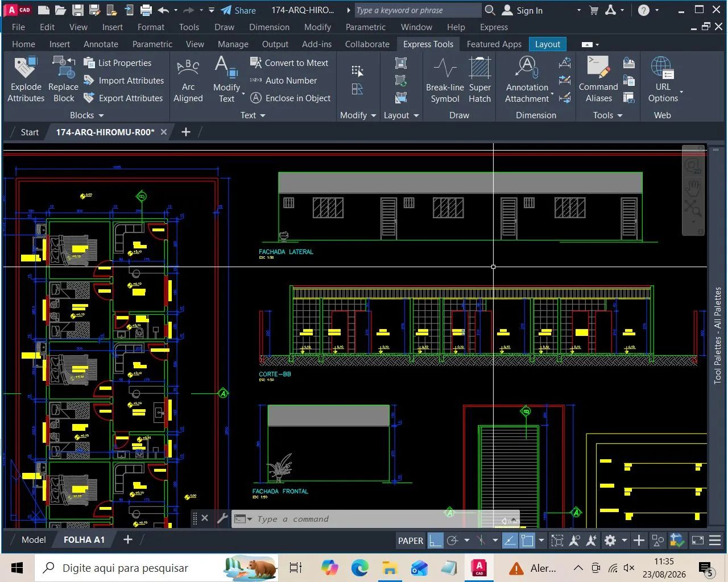The image size is (728, 582).
Task: Click the Windows Start button
Action: click(x=17, y=568)
